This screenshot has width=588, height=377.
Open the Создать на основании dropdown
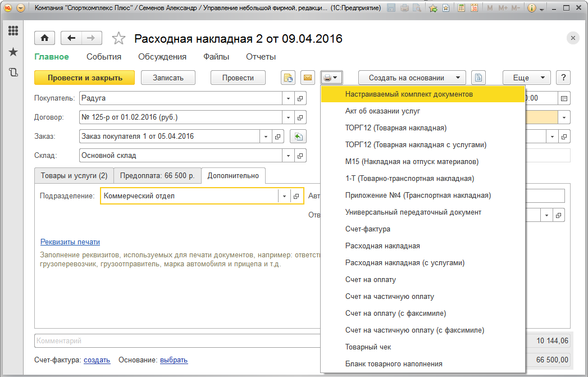pyautogui.click(x=417, y=78)
